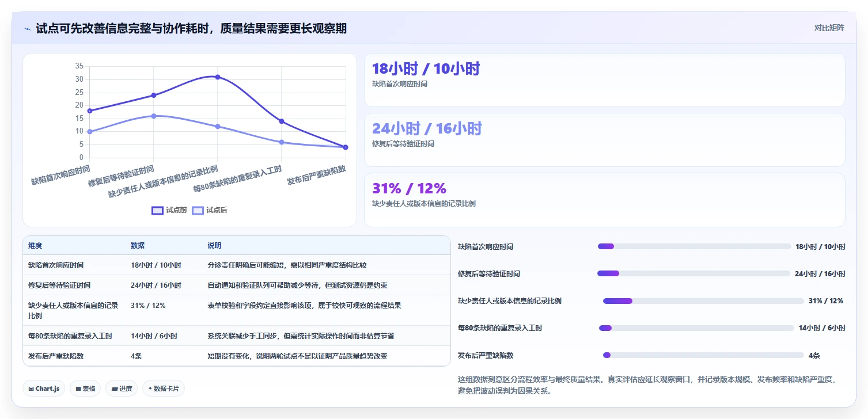
Task: Click the 每80条缺陷的重复录入工时 table row label
Action: (x=70, y=336)
